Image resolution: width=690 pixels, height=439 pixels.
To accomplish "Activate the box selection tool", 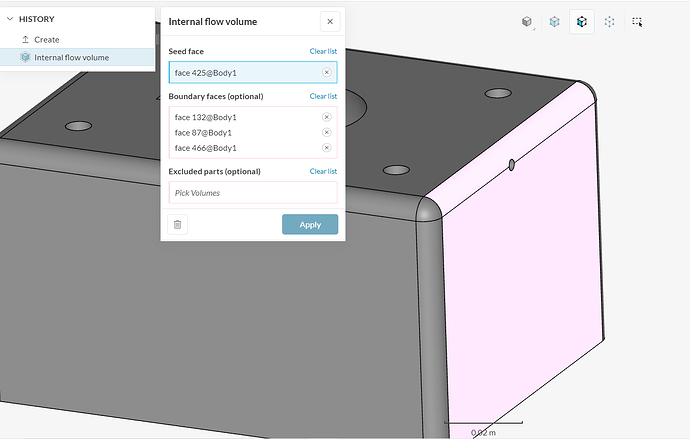I will (637, 22).
